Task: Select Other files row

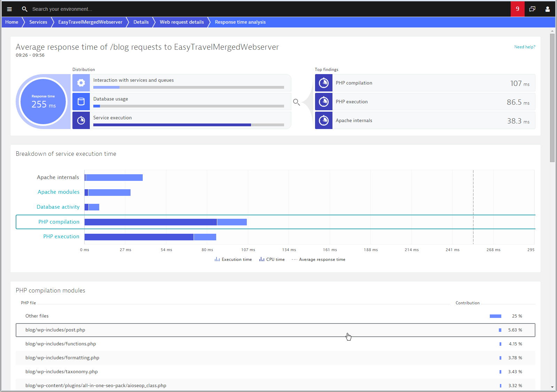Action: coord(275,316)
